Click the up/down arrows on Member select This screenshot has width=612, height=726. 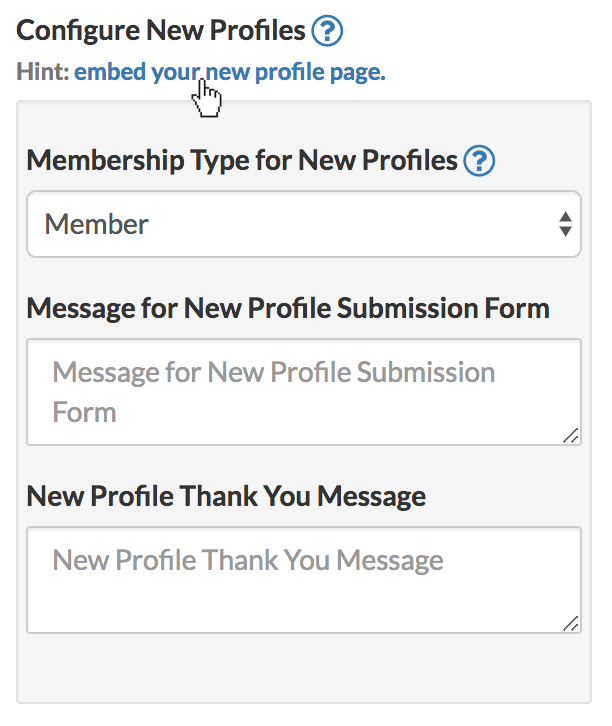(x=565, y=224)
